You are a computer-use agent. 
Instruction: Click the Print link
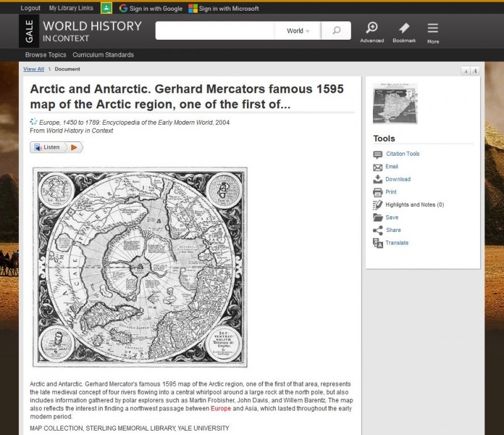391,192
